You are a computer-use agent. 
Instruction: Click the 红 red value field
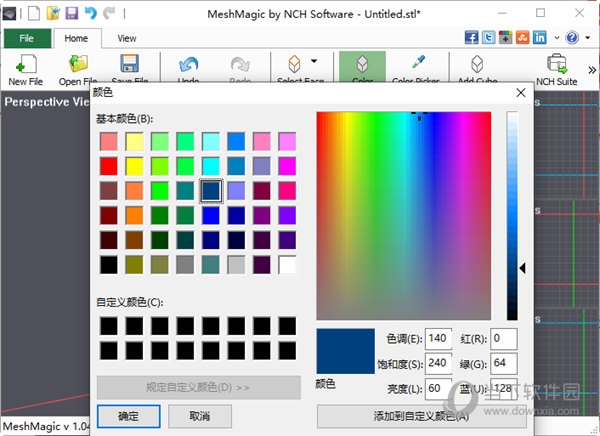tap(504, 339)
